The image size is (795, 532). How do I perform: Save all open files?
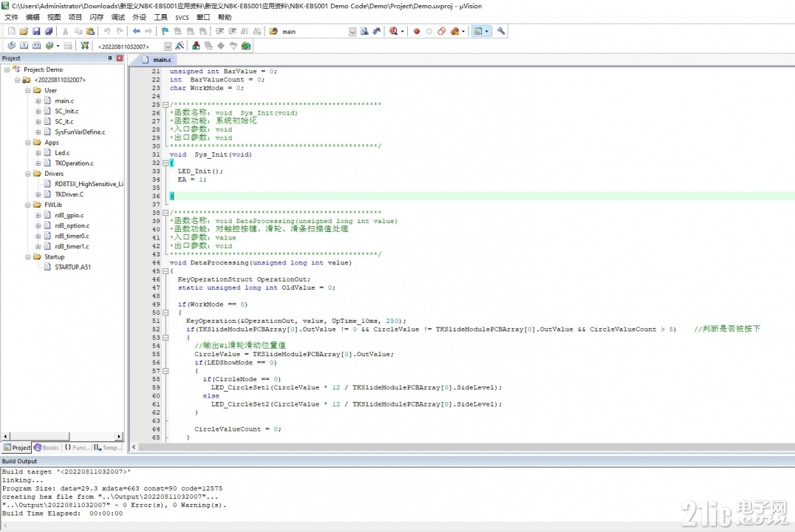tap(49, 32)
